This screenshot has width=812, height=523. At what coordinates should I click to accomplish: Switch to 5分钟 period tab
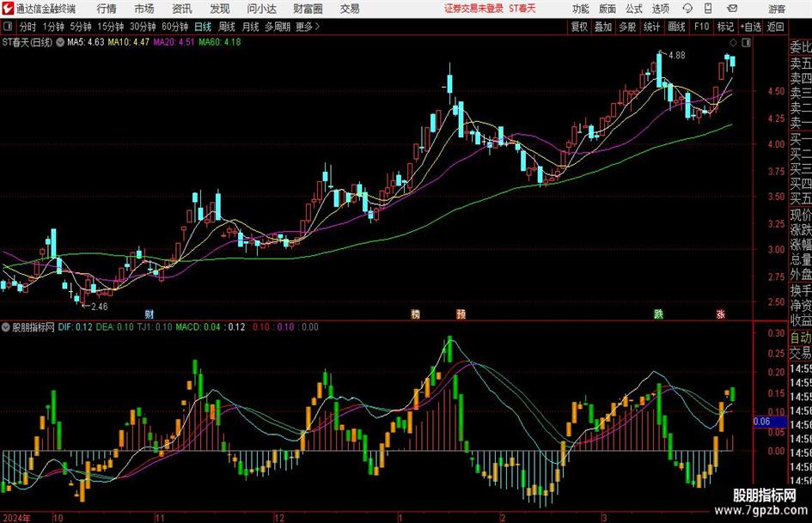(x=81, y=27)
